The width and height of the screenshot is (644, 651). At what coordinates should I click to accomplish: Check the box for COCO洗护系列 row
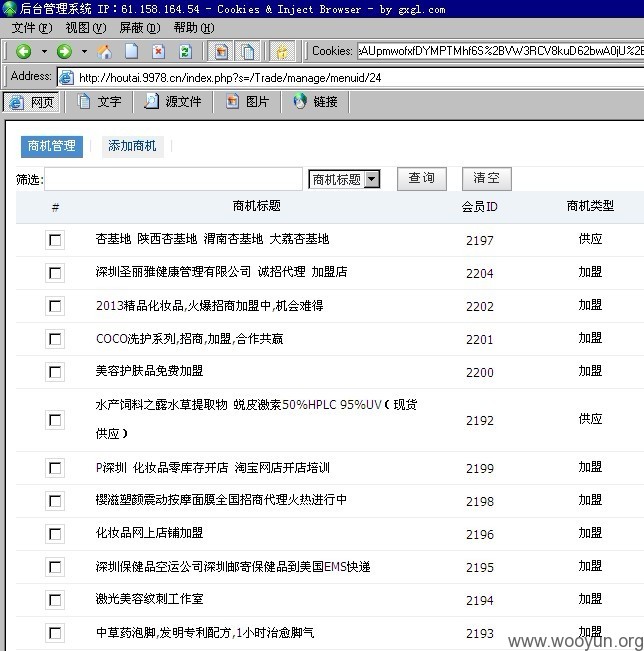pos(55,339)
